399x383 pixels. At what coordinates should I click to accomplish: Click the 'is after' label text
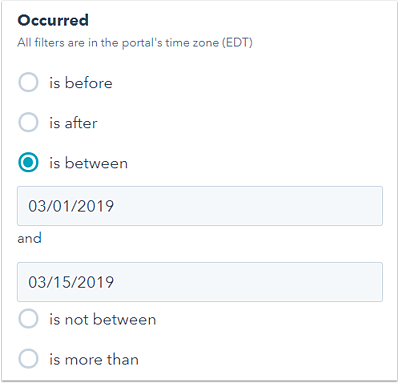(x=73, y=123)
